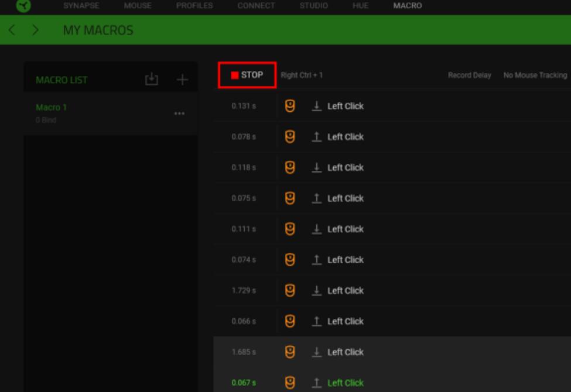
Task: Open the No Mouse Tracking dropdown
Action: [535, 75]
